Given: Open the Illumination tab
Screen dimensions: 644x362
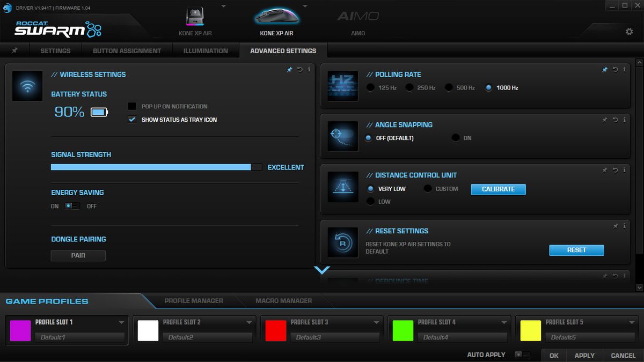Looking at the screenshot, I should (206, 50).
